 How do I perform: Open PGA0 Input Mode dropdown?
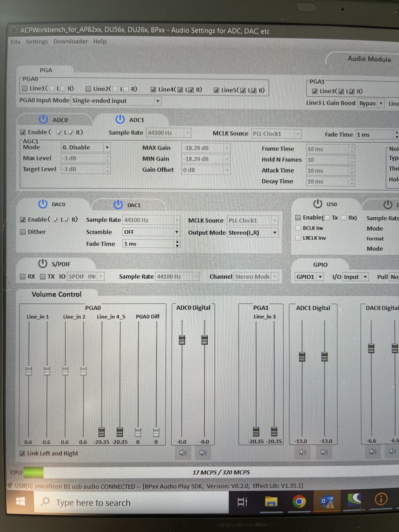click(x=116, y=101)
